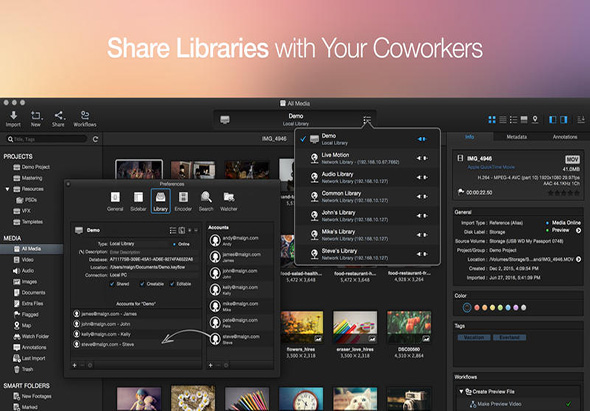Toggle the Creatable checkbox
590x411 pixels.
pos(142,284)
